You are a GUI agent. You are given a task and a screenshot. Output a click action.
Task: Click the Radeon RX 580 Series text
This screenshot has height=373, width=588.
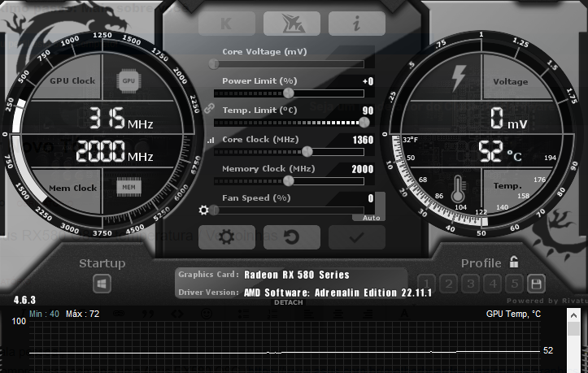point(297,275)
